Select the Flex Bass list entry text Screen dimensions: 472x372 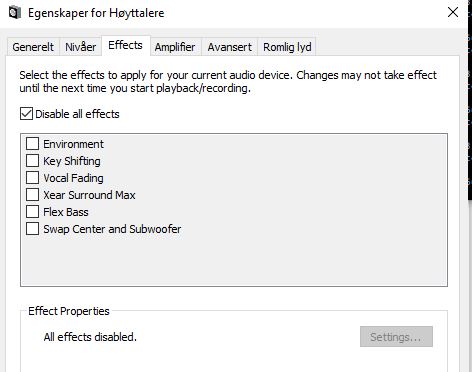click(x=66, y=212)
